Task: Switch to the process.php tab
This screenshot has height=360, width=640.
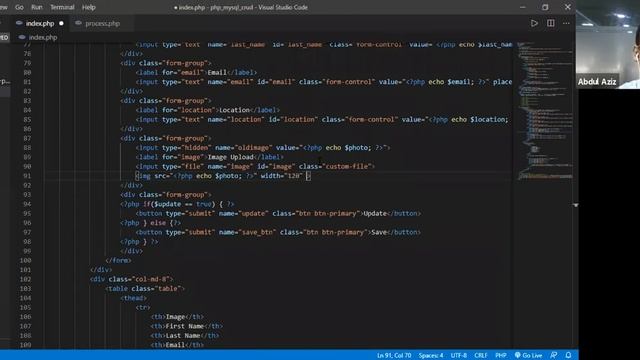Action: 102,23
